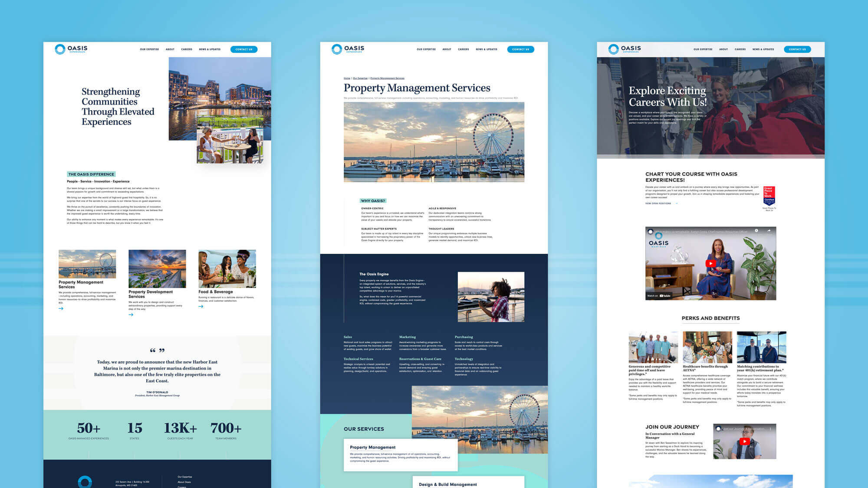Click healthcare benefits perk photo

click(x=707, y=347)
